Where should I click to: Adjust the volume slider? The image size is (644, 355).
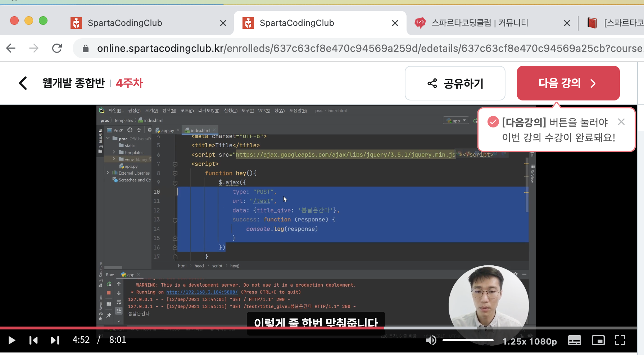click(468, 340)
